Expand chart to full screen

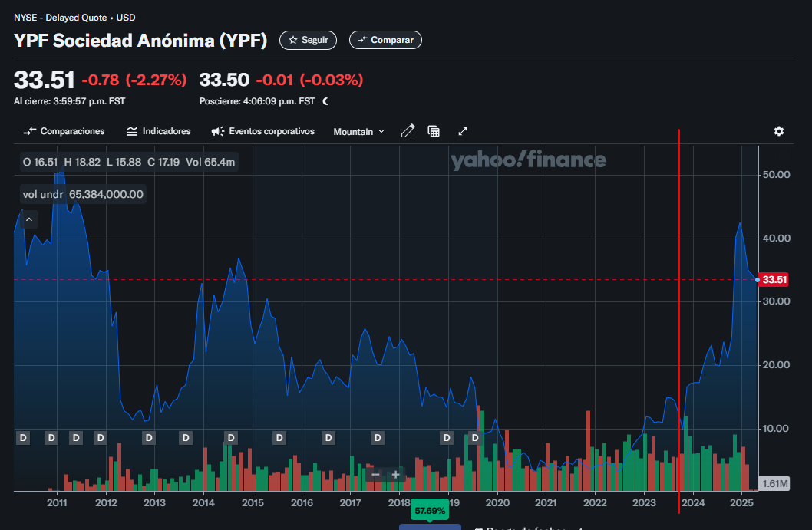pyautogui.click(x=463, y=131)
